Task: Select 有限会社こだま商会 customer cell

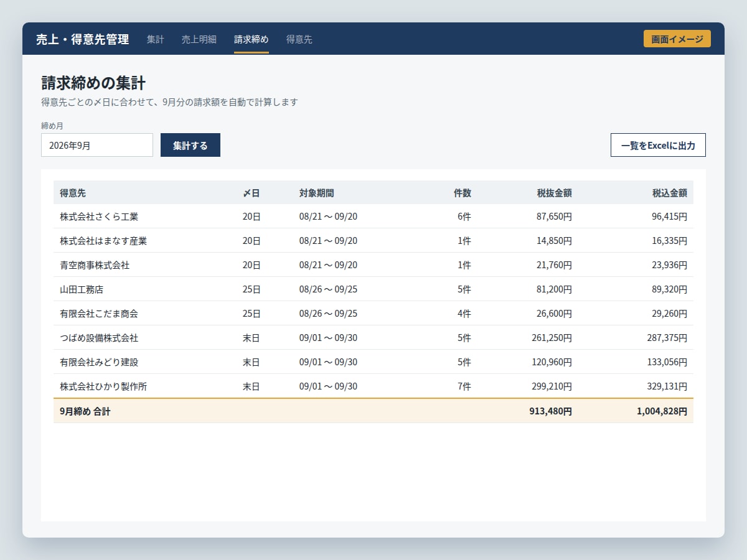Action: click(99, 314)
